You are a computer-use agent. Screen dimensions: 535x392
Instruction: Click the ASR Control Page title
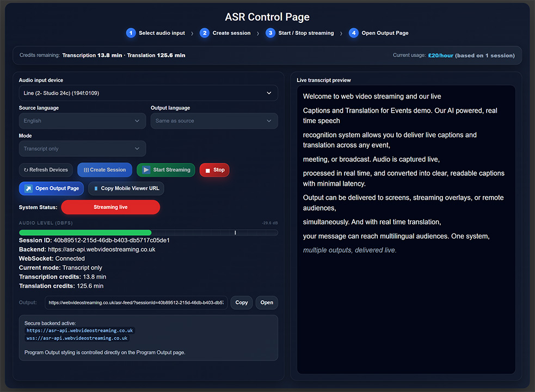pos(267,17)
